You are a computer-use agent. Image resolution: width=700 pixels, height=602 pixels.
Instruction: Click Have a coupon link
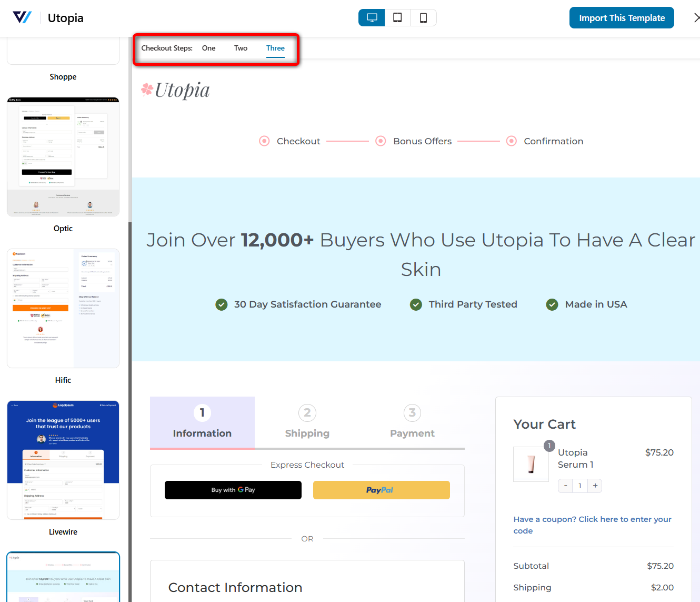(592, 525)
